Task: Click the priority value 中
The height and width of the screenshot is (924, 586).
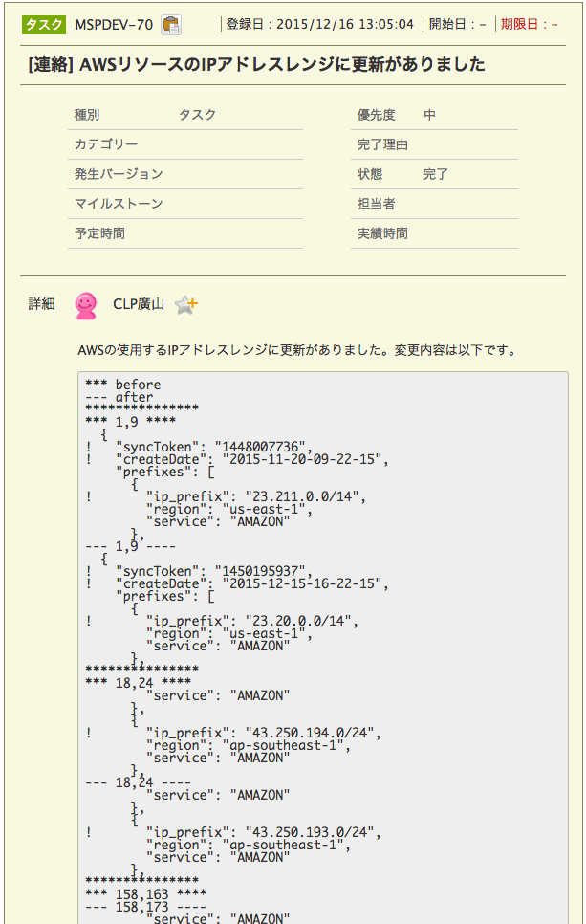Action: coord(429,115)
